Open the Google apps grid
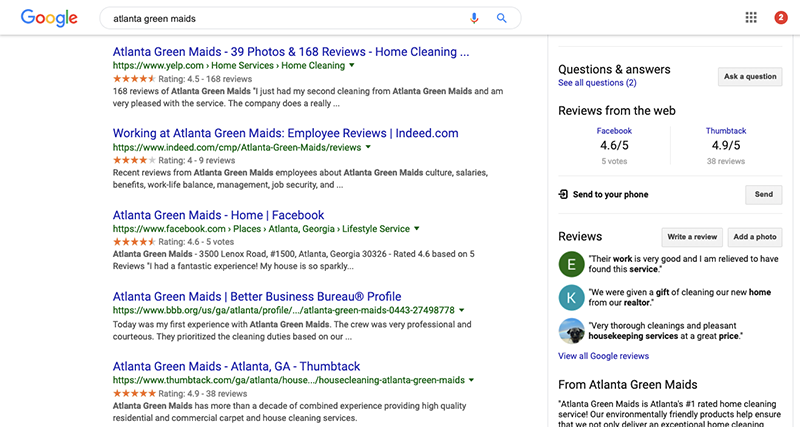 751,18
